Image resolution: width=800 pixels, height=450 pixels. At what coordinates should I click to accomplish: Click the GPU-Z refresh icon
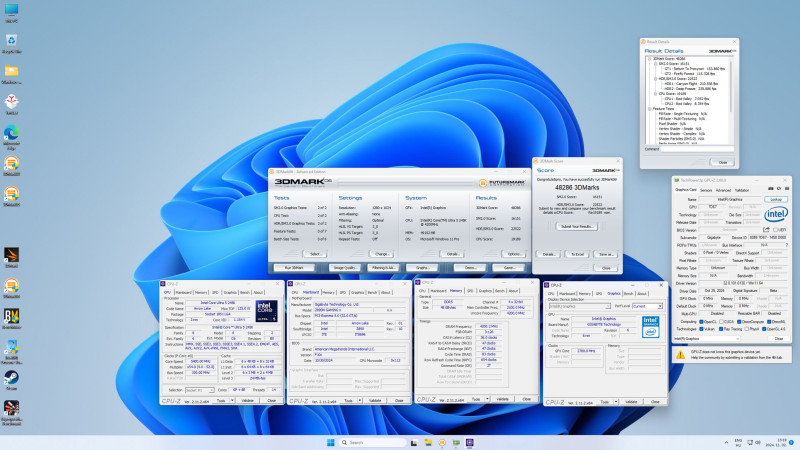[779, 189]
